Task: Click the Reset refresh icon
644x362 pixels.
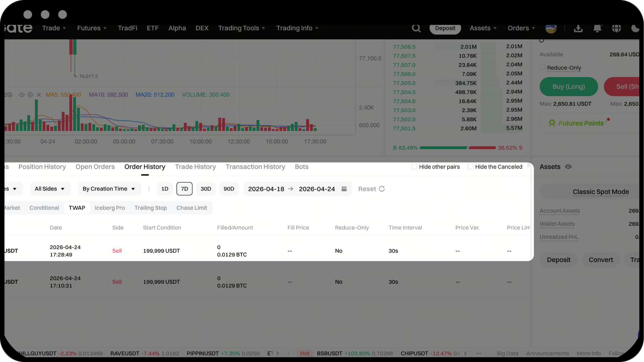Action: [x=382, y=189]
